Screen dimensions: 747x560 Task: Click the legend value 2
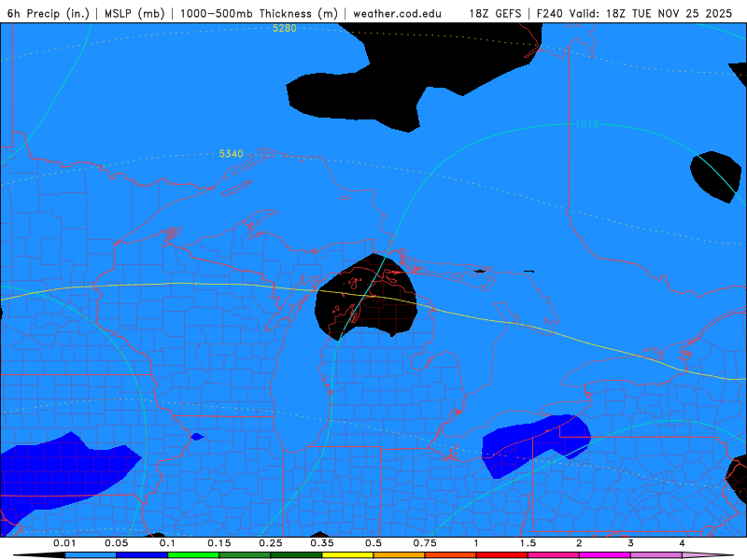click(579, 543)
